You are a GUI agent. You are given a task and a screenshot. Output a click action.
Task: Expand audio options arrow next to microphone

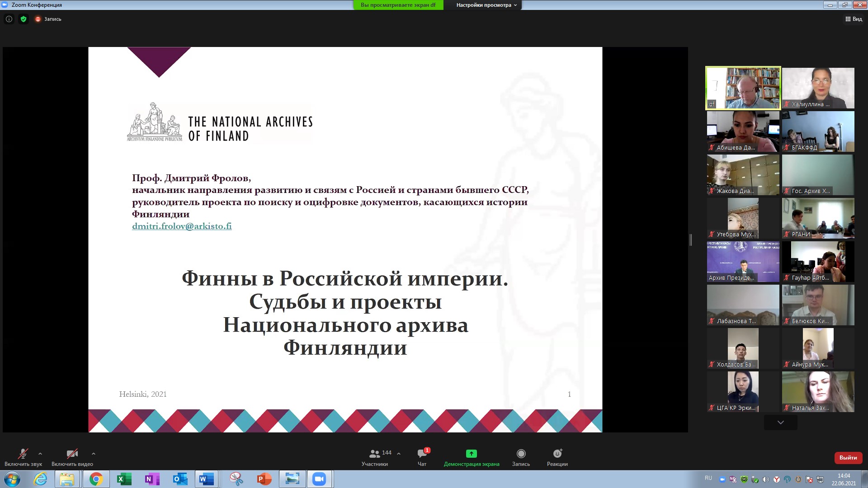(40, 454)
